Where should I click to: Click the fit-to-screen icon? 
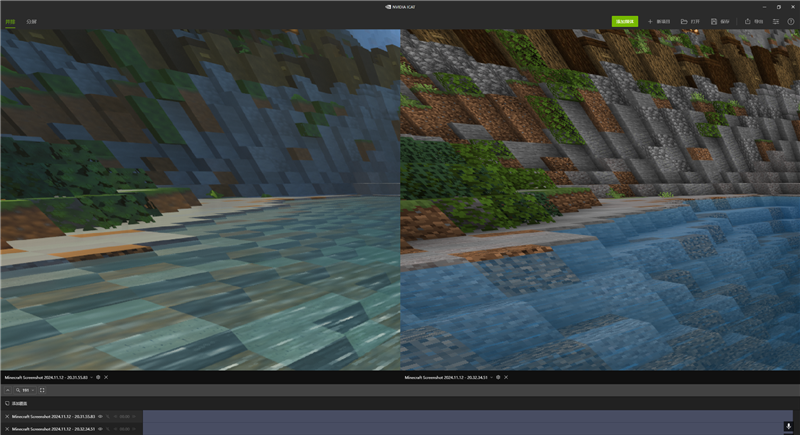(x=42, y=390)
